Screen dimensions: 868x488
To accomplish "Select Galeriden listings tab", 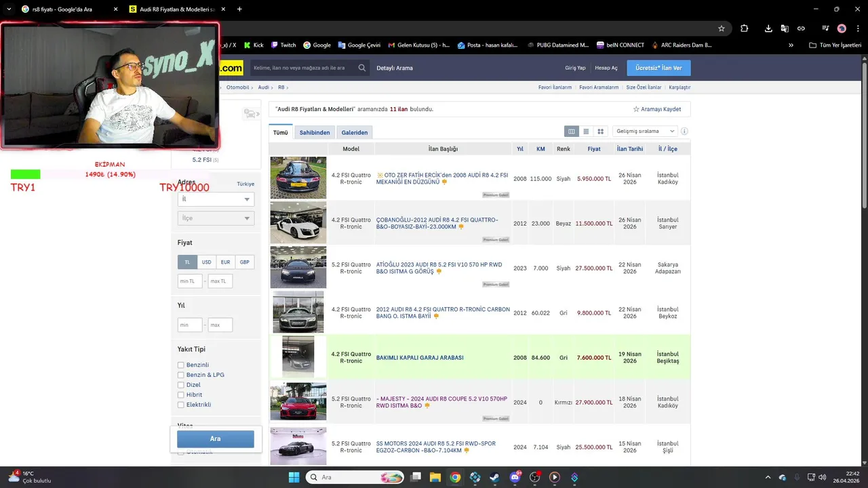I will point(355,133).
